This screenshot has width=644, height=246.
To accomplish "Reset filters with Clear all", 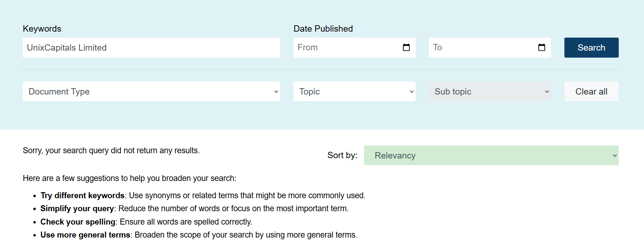I will click(x=591, y=91).
